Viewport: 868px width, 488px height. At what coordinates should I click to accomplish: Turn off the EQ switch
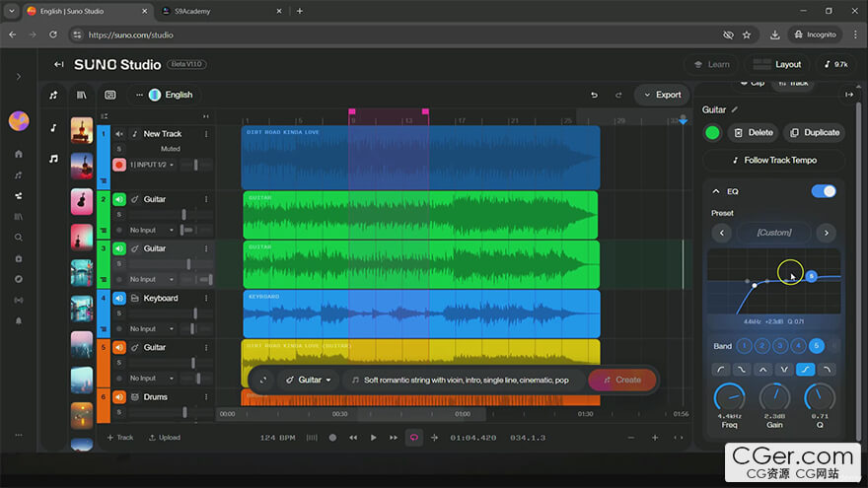(824, 191)
